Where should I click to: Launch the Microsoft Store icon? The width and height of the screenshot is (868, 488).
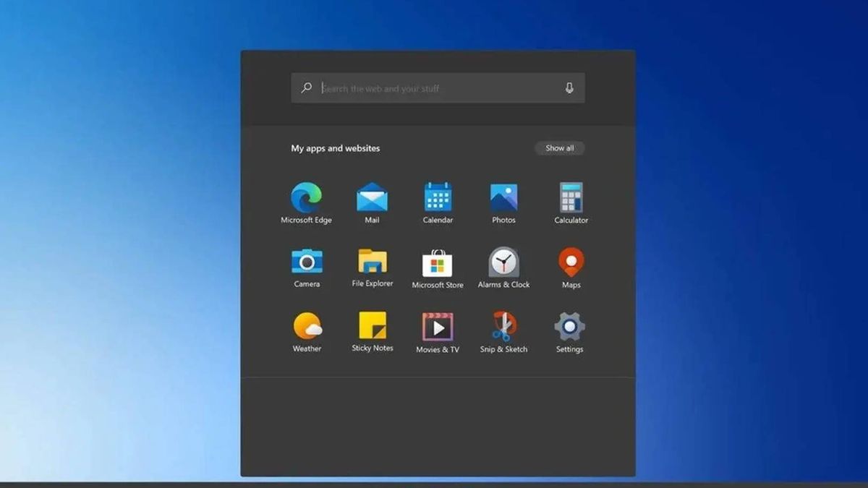click(438, 262)
